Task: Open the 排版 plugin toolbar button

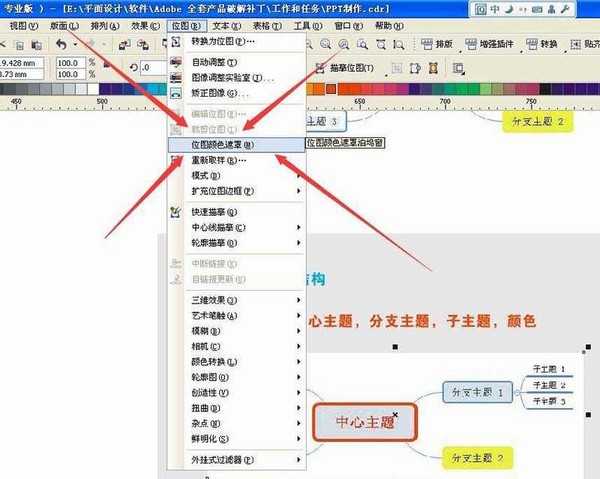Action: click(437, 44)
